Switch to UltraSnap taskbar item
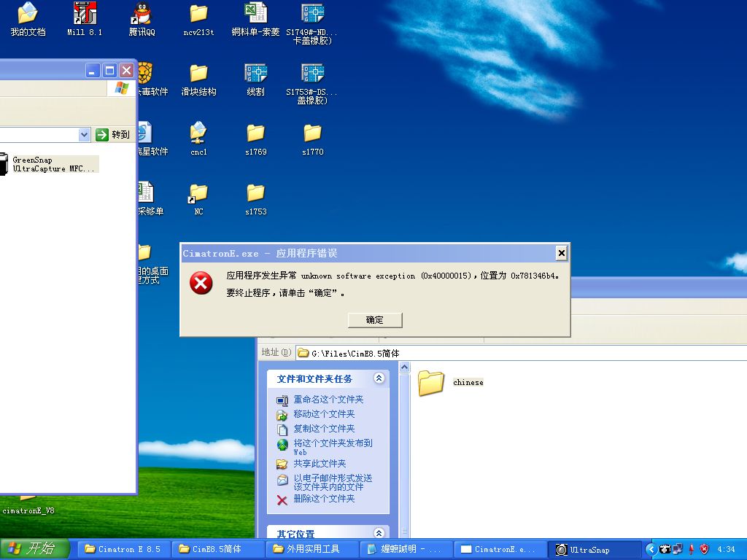 point(594,549)
